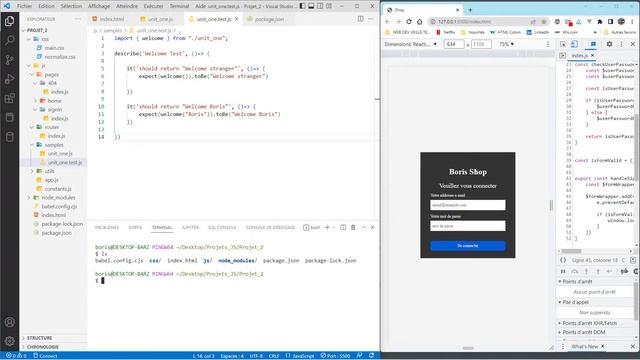The image size is (640, 360).
Task: Switch to the index.html editor tab
Action: (x=109, y=19)
